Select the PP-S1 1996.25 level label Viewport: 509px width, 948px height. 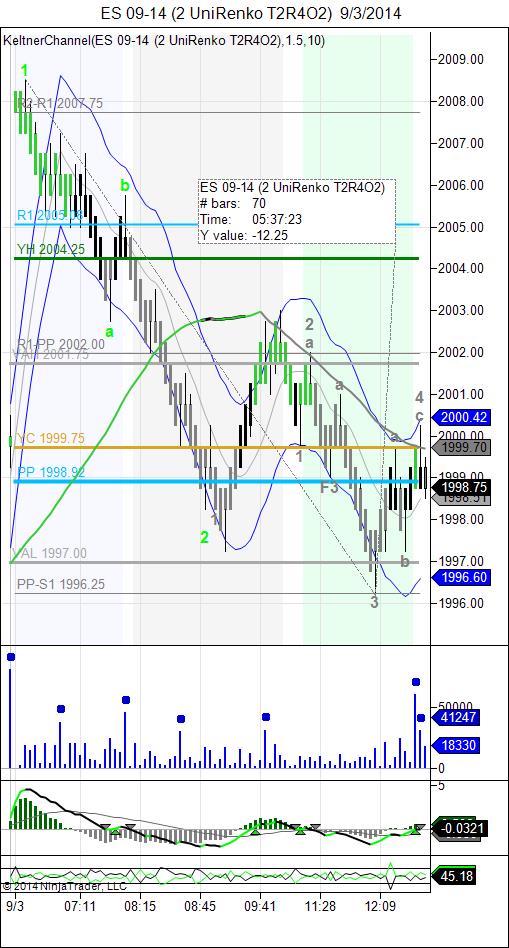pos(60,585)
